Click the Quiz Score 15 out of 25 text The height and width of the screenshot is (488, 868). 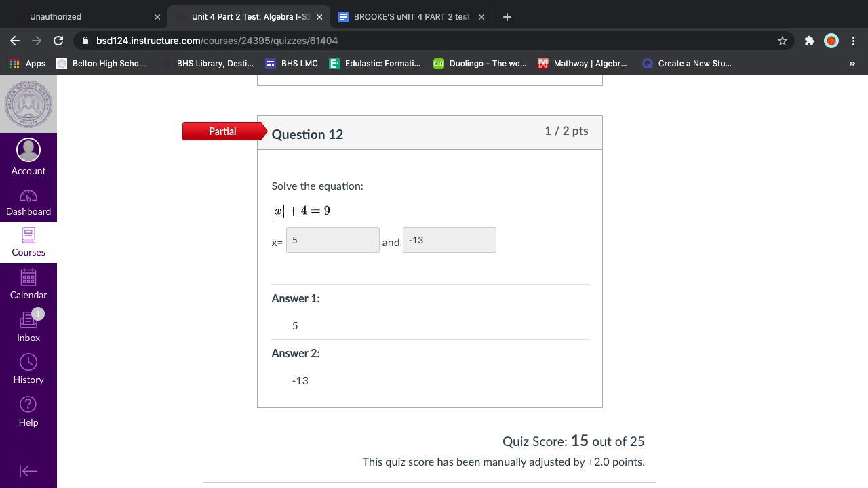coord(574,441)
